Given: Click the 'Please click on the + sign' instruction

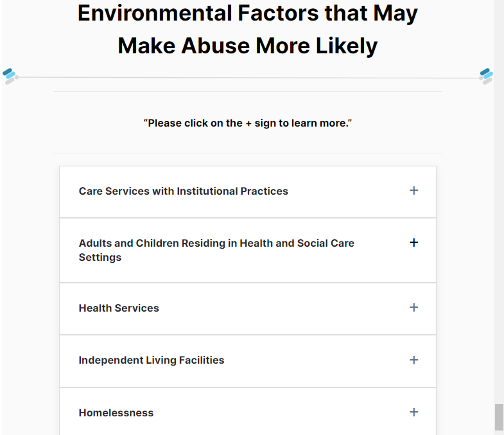Looking at the screenshot, I should pyautogui.click(x=247, y=123).
